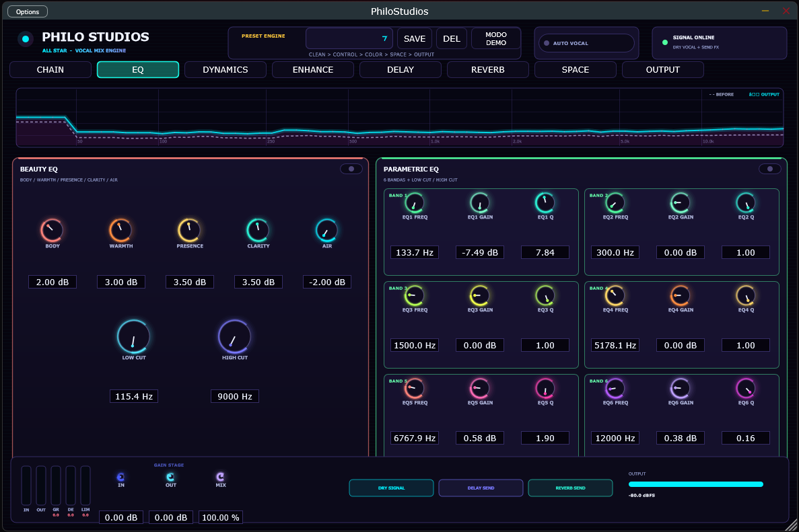Switch to the ENHANCE tab
The image size is (799, 532).
[313, 70]
